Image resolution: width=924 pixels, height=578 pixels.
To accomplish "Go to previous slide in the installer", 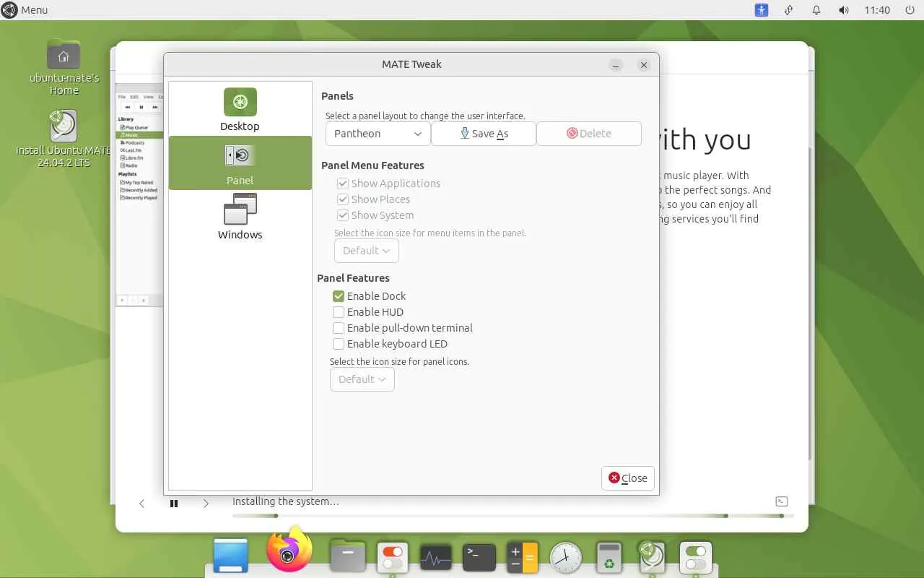I will (x=142, y=504).
